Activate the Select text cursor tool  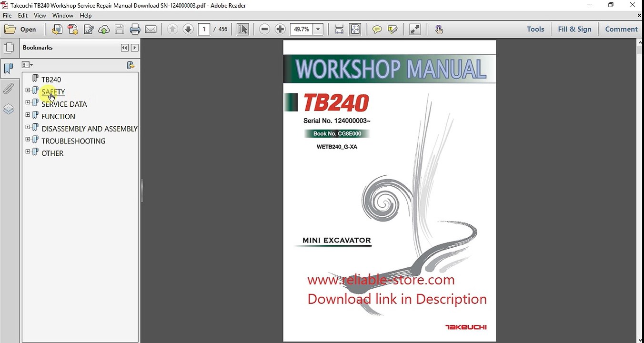point(243,30)
